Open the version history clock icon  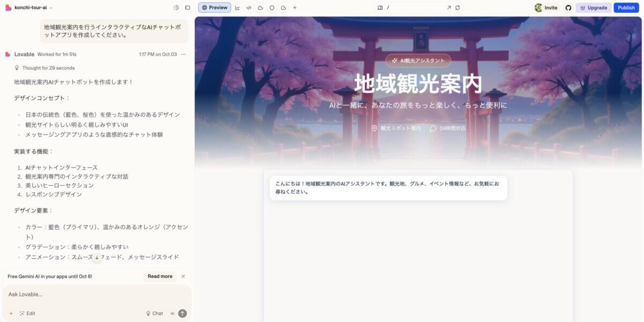point(176,8)
